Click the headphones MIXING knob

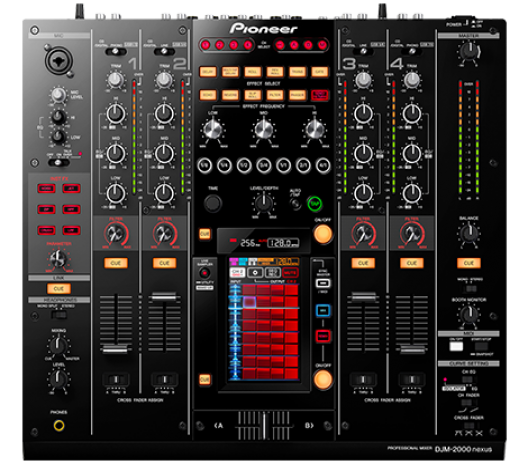pyautogui.click(x=58, y=345)
